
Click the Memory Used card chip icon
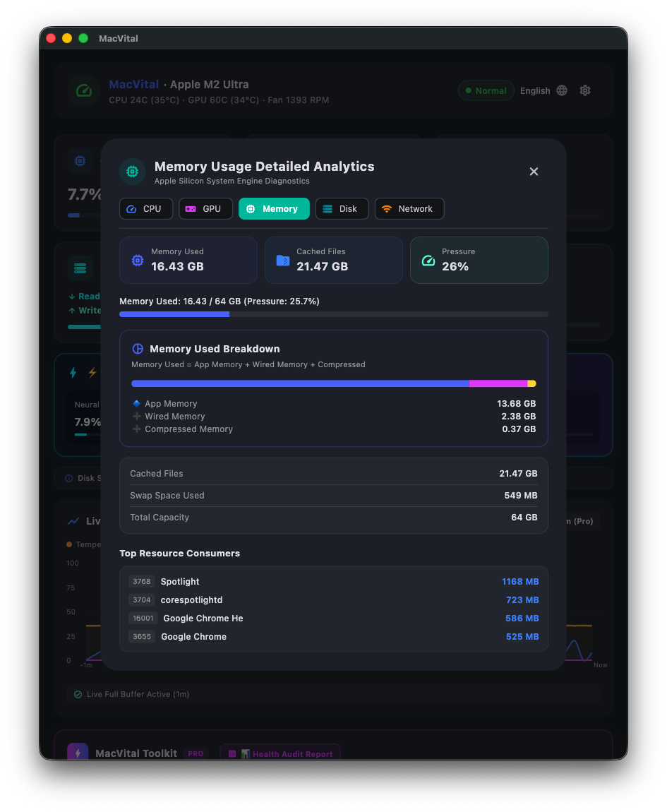137,261
